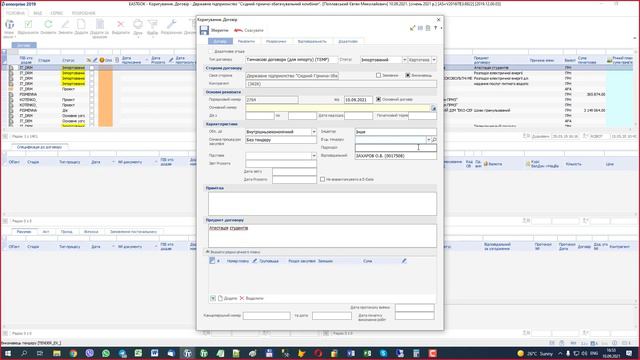Screen dimensions: 640x360
Task: Click the blank-page Add icon in main toolbar
Action: coord(81,24)
